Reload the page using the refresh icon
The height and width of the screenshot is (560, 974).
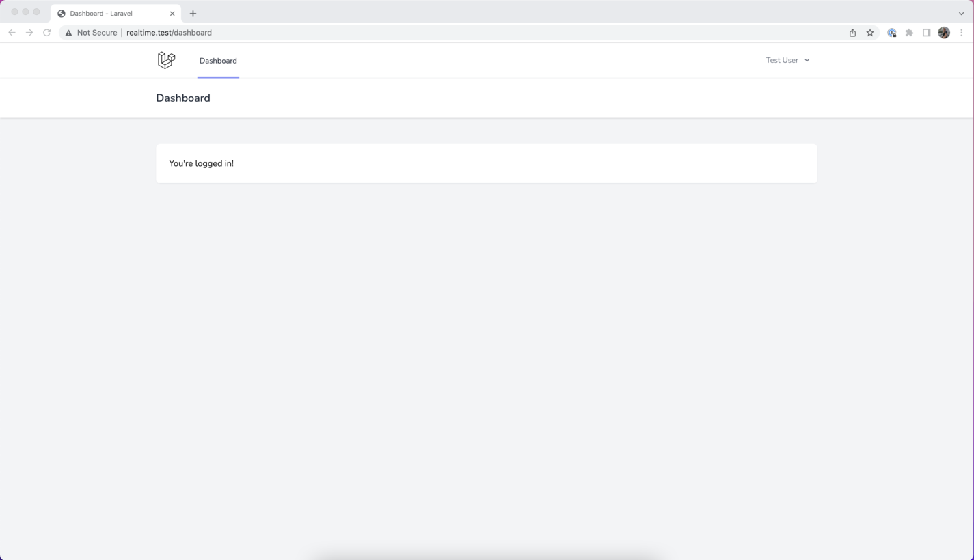46,32
